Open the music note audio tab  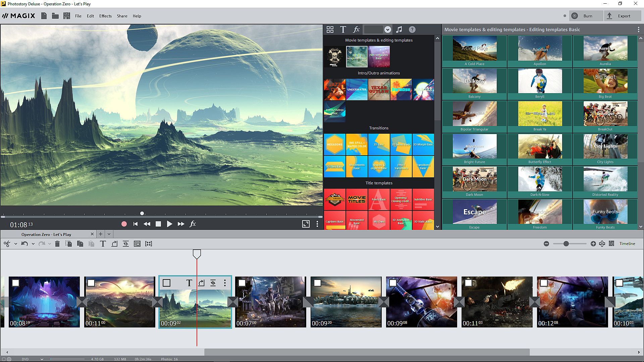click(399, 29)
